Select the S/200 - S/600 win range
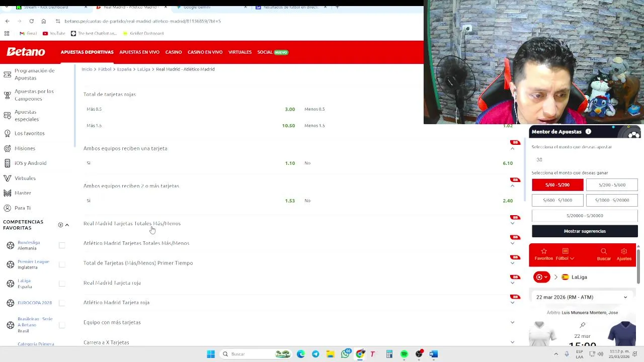The image size is (644, 362). (x=612, y=185)
